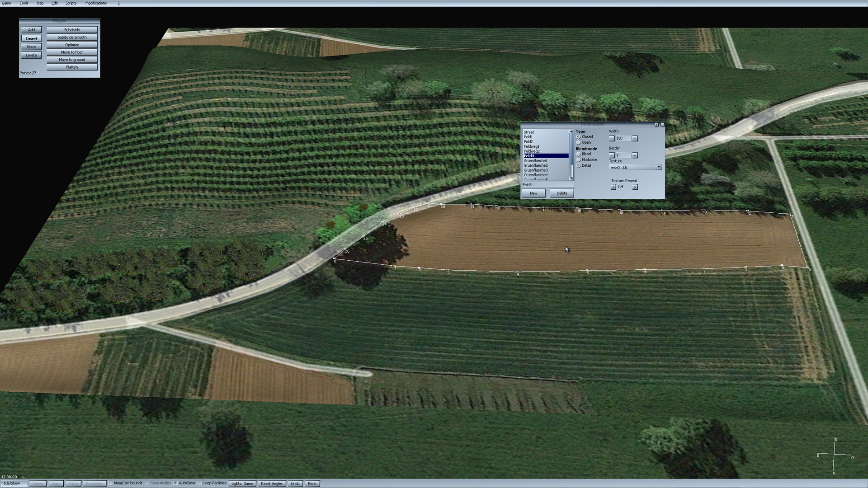Increase Width value with plus button
This screenshot has height=488, width=868.
635,139
